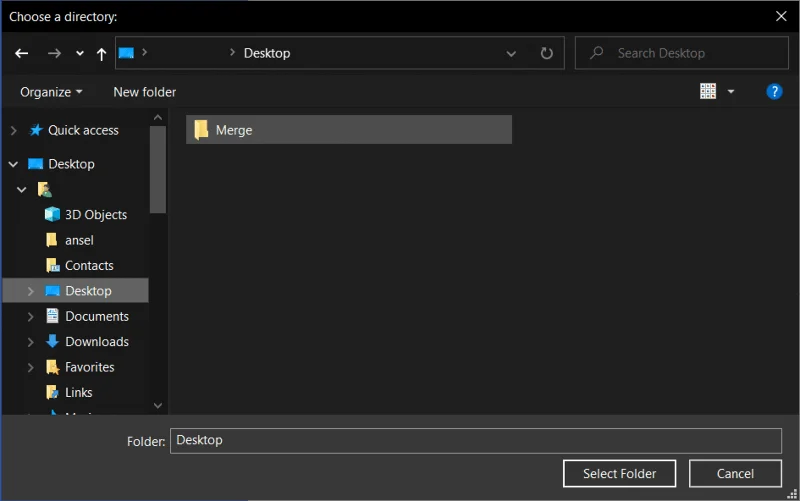
Task: Select the ansel folder
Action: [x=79, y=240]
